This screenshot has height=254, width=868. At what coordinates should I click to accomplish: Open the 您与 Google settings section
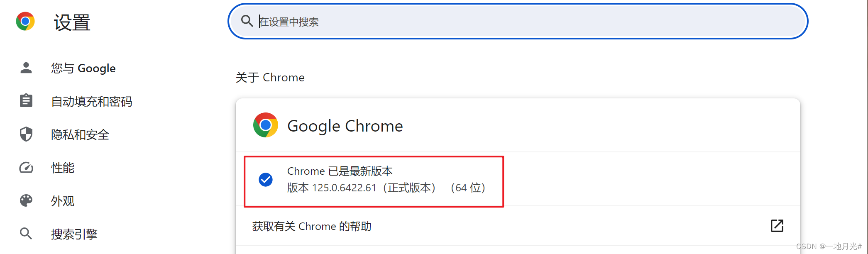tap(83, 68)
